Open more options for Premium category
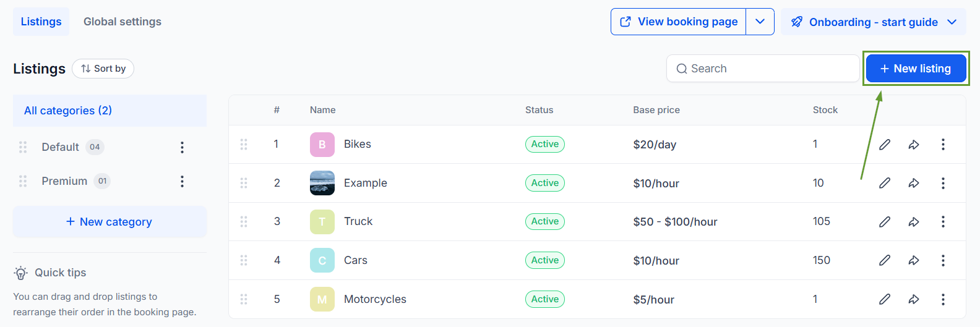Screen dimensions: 980x327 pos(182,181)
